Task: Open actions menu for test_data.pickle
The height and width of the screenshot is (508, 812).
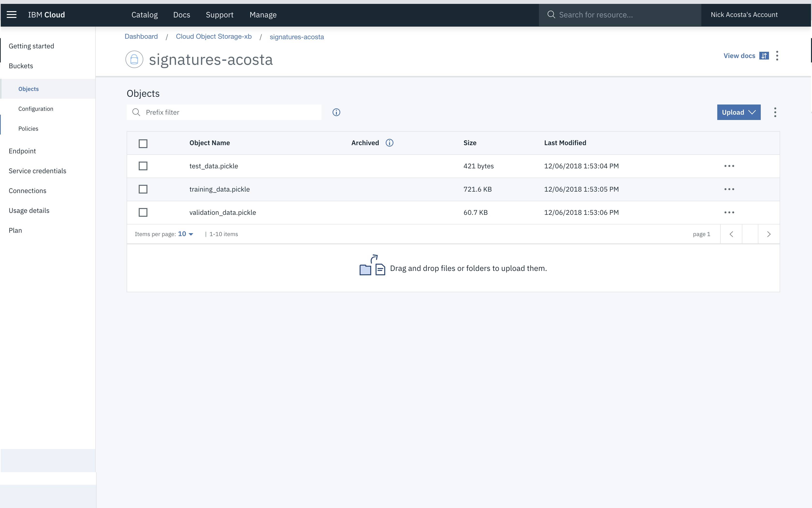Action: [729, 166]
